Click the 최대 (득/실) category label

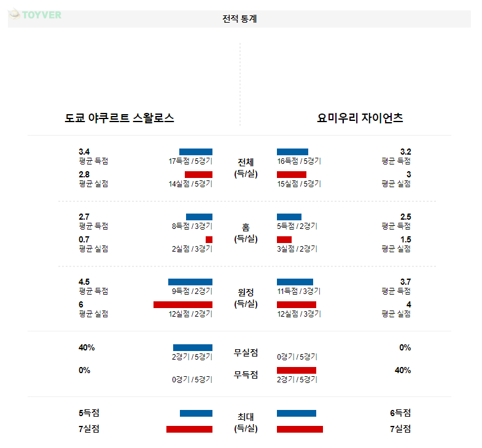point(246,422)
